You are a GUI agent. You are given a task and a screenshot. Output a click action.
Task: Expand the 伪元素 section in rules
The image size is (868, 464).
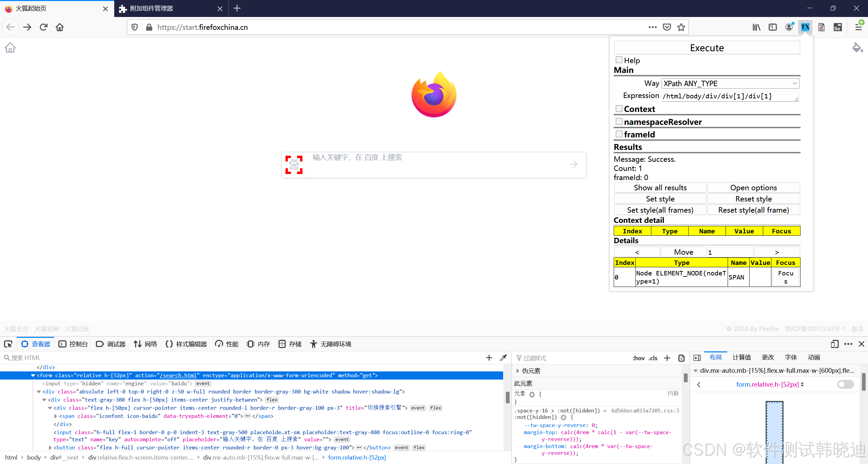[x=518, y=371]
